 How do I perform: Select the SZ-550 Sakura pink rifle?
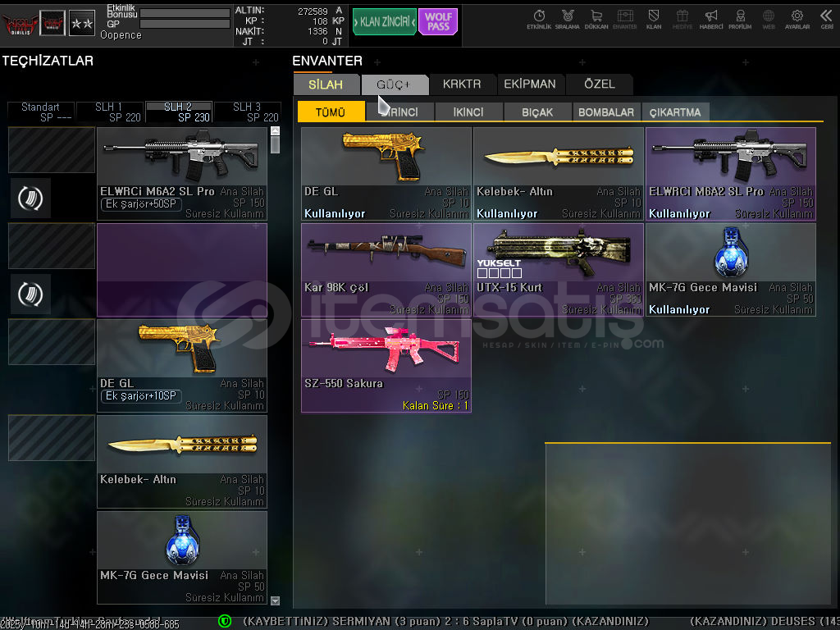[x=386, y=366]
